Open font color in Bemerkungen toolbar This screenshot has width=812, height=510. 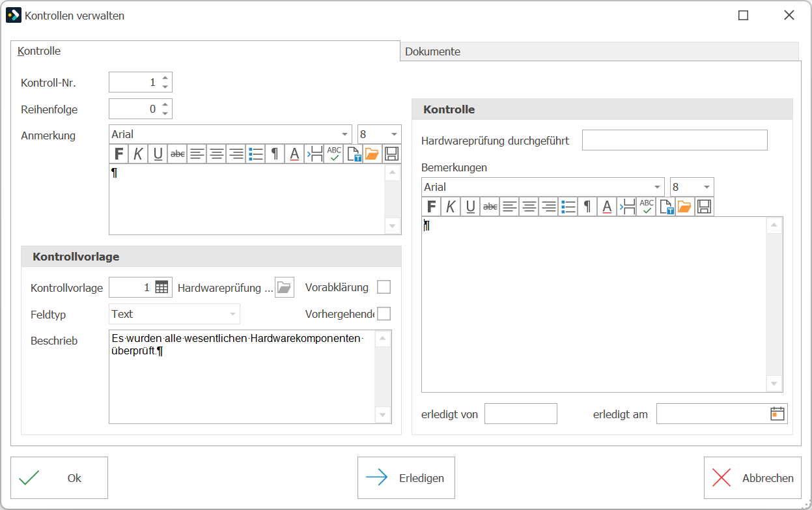(607, 206)
